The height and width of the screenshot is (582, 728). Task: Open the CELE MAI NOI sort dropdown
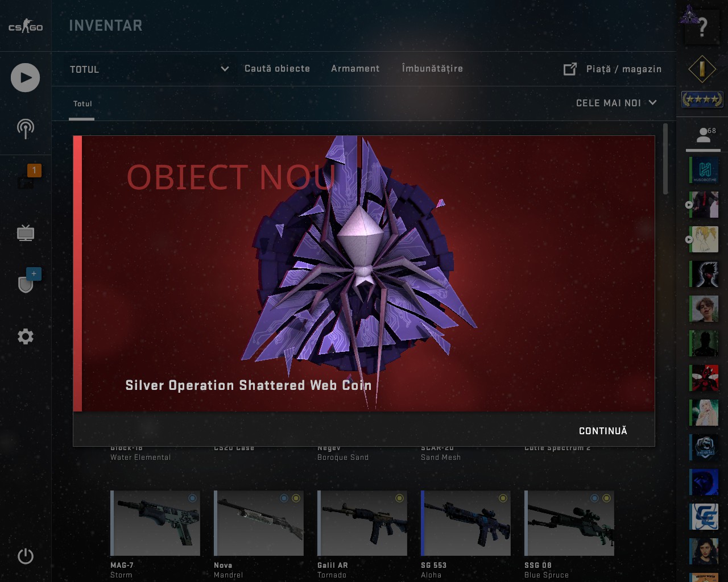coord(617,103)
